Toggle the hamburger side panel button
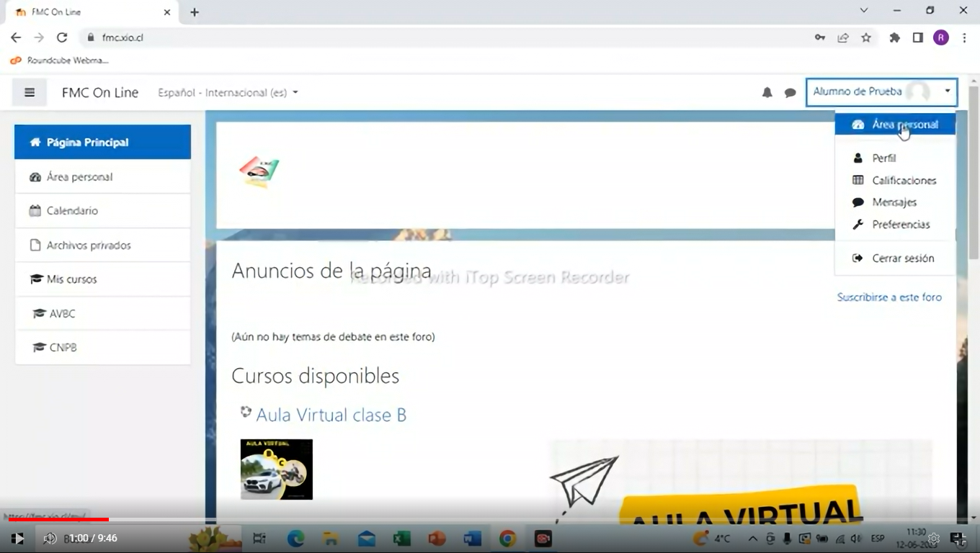This screenshot has width=980, height=553. pyautogui.click(x=30, y=92)
